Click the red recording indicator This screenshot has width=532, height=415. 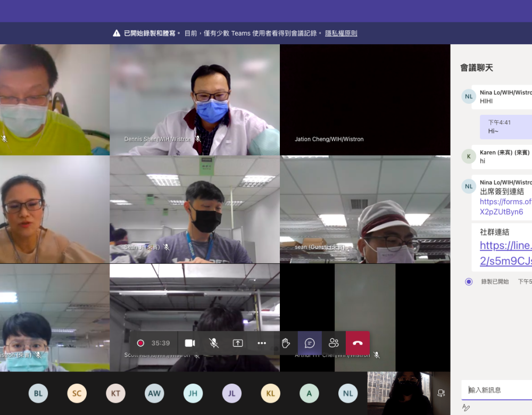click(x=140, y=343)
